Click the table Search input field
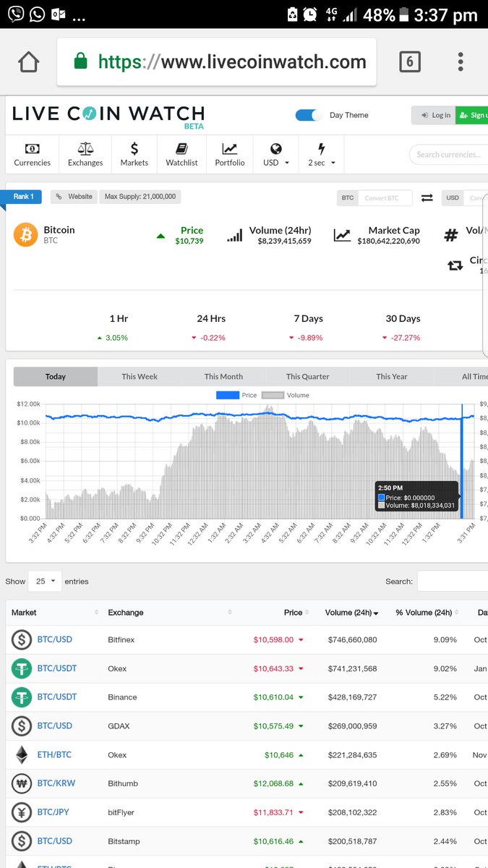Image resolution: width=488 pixels, height=868 pixels. pos(453,582)
